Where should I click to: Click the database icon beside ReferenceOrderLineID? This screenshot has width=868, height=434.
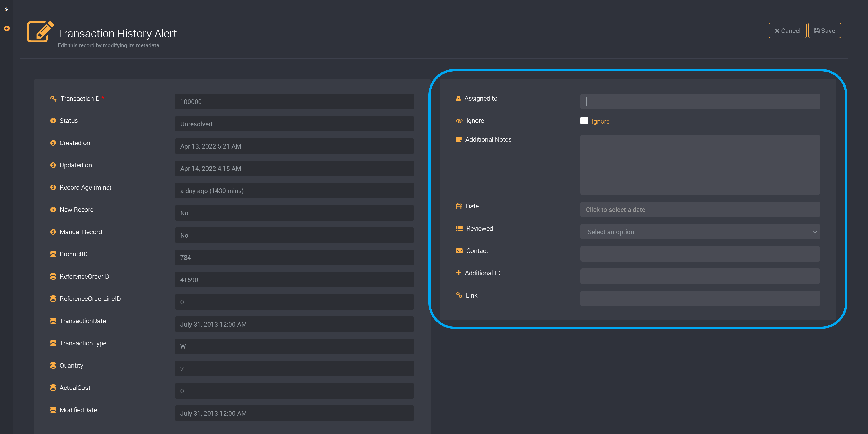pos(53,299)
